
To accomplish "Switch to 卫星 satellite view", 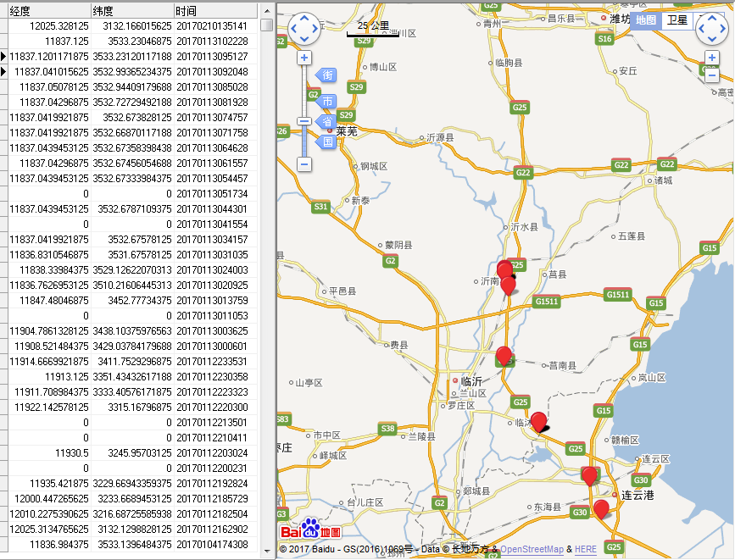I will [x=677, y=20].
